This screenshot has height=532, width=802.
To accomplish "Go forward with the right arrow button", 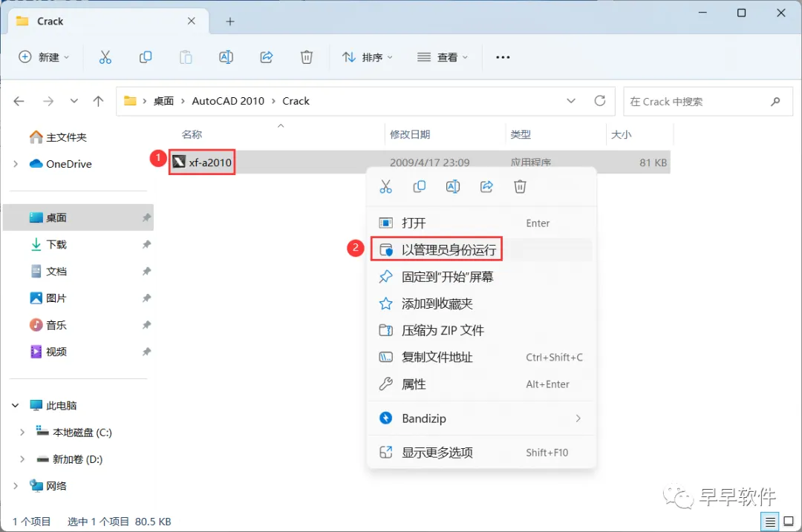I will pos(48,101).
